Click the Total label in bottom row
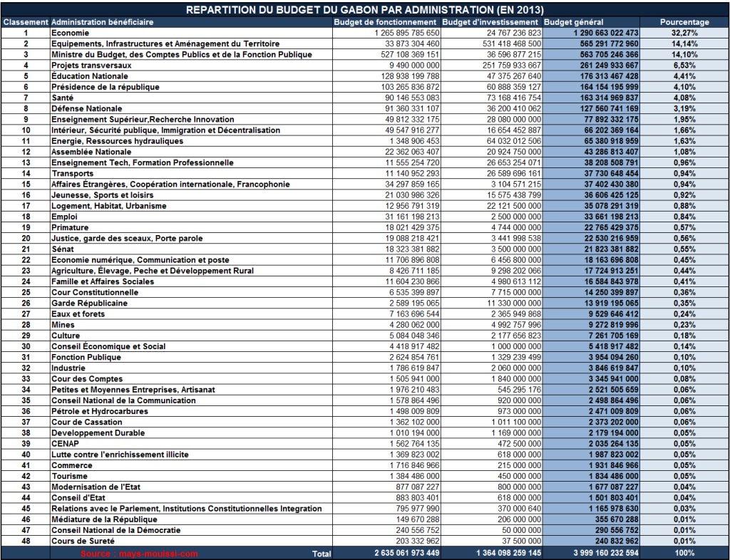730x560 pixels. [321, 553]
